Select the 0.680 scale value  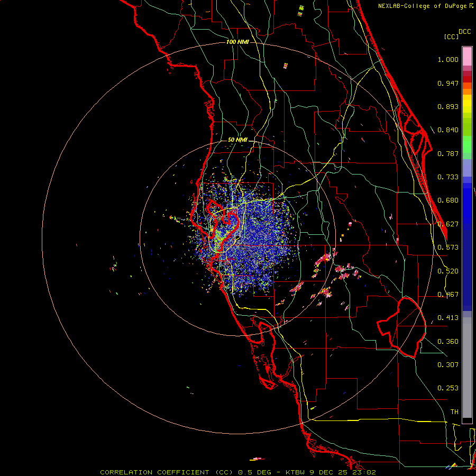pyautogui.click(x=448, y=200)
